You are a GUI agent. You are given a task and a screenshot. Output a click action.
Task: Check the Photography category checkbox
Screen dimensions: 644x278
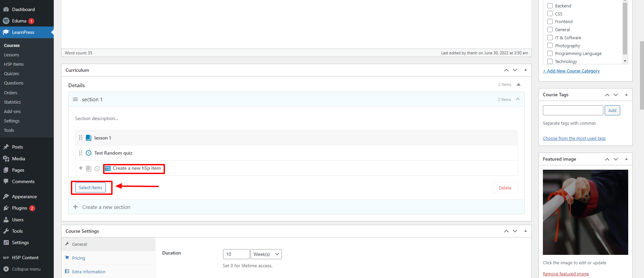click(x=550, y=45)
